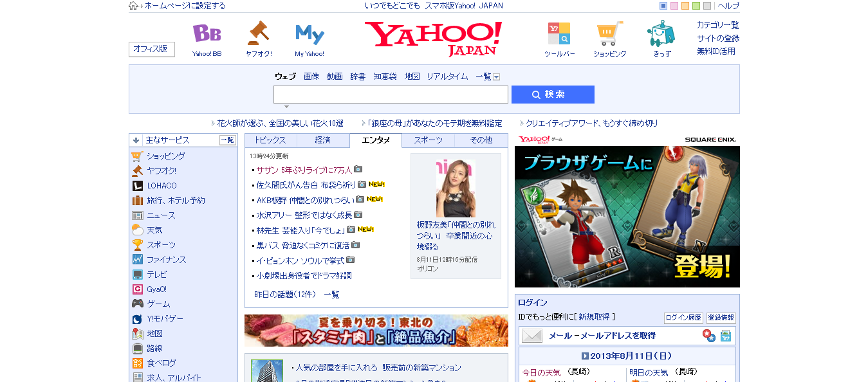Open the Yahoo! BB icon
Viewport: 868px width, 382px height.
tap(207, 33)
